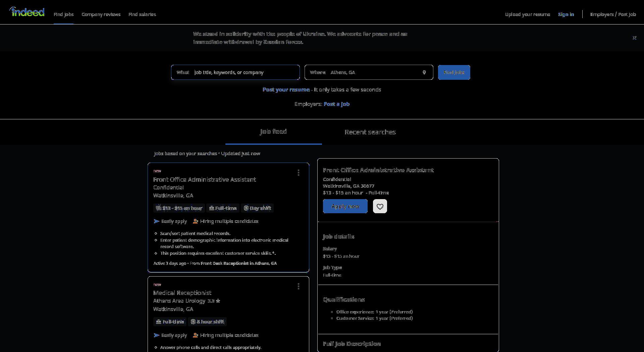Click the Apply now button

click(345, 206)
